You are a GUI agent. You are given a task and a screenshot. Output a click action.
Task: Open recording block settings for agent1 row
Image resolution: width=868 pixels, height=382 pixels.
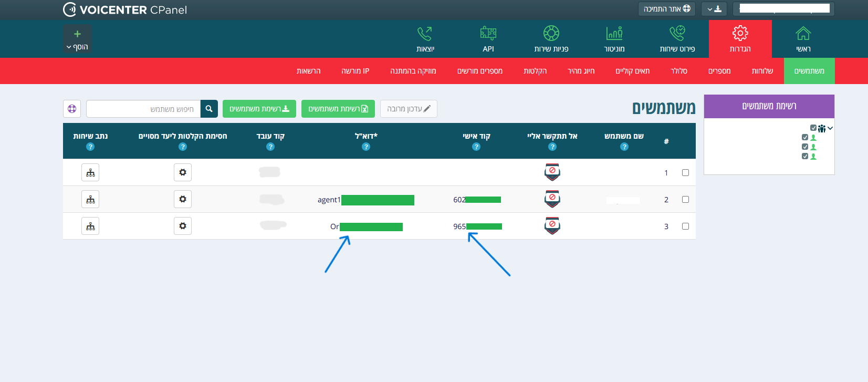(x=183, y=199)
